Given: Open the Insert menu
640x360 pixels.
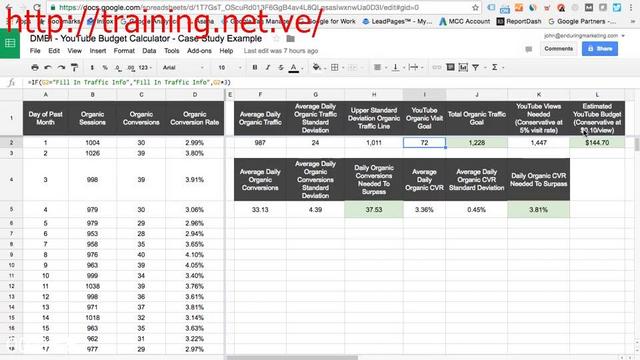Looking at the screenshot, I should (x=98, y=51).
